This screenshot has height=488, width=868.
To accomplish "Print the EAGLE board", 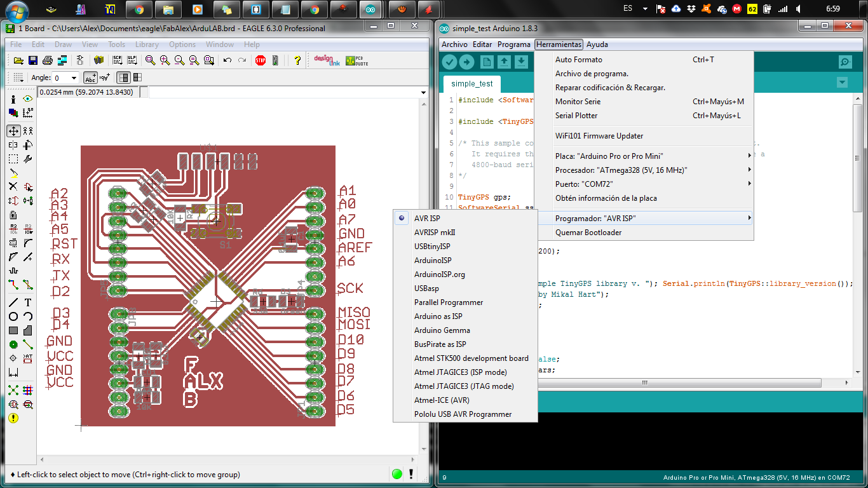I will point(47,60).
